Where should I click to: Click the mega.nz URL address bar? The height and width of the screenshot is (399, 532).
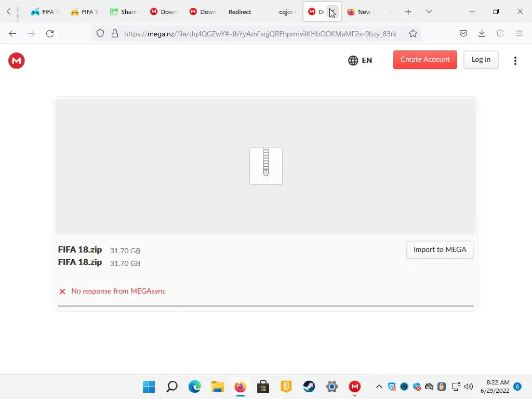click(x=260, y=34)
